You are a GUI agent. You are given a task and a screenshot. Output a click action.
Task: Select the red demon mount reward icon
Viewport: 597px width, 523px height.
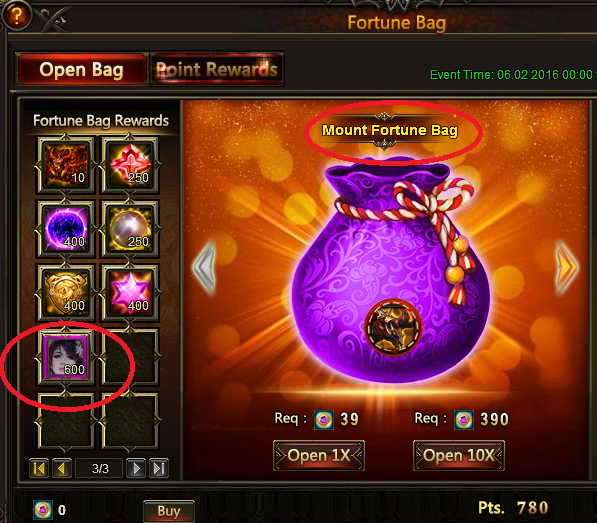[x=66, y=165]
